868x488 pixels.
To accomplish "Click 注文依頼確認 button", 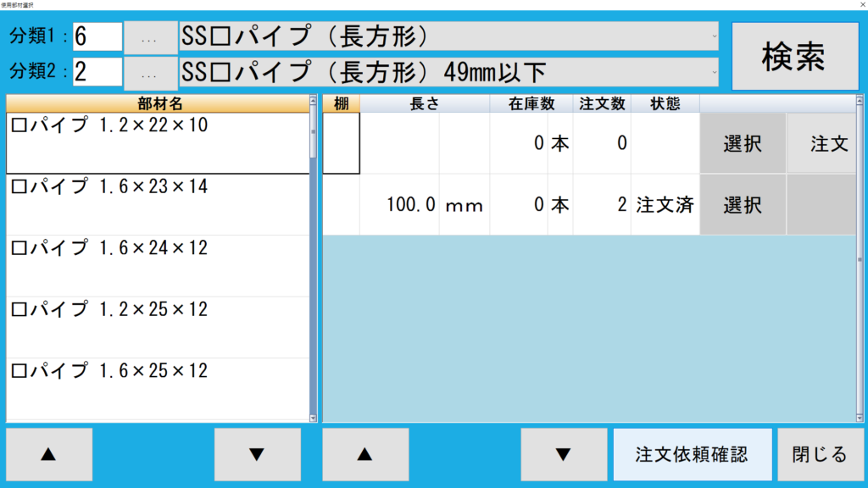I will 693,454.
